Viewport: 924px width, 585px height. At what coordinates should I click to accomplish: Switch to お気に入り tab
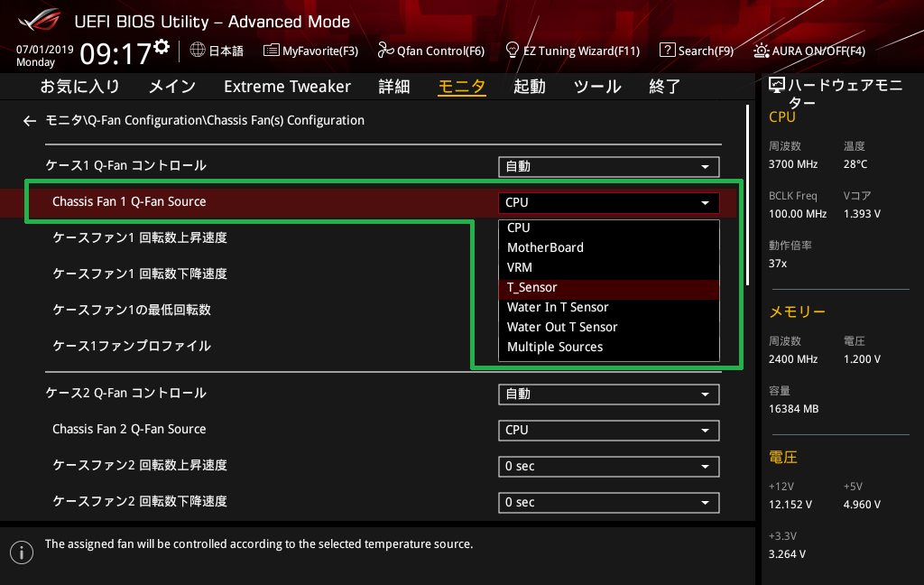(80, 87)
